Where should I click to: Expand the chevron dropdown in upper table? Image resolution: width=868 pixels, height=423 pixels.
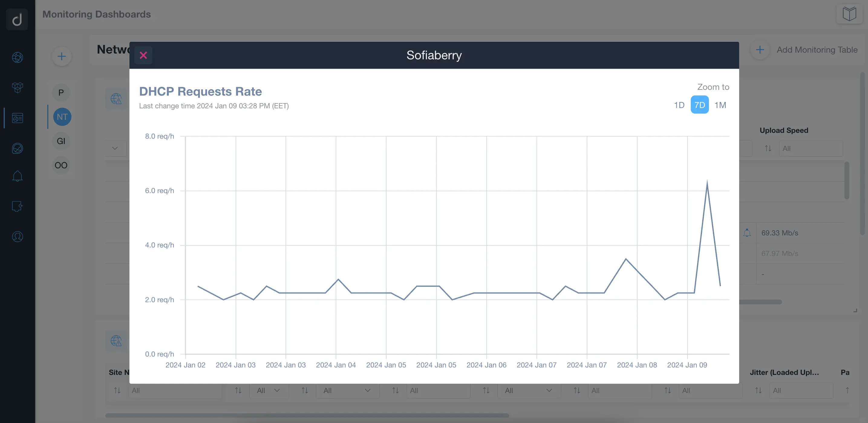115,148
